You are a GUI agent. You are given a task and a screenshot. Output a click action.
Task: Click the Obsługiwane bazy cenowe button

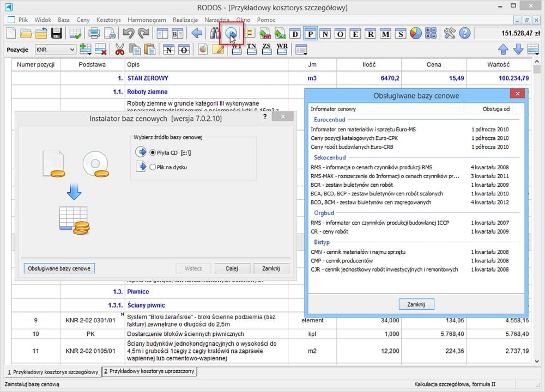pos(60,268)
